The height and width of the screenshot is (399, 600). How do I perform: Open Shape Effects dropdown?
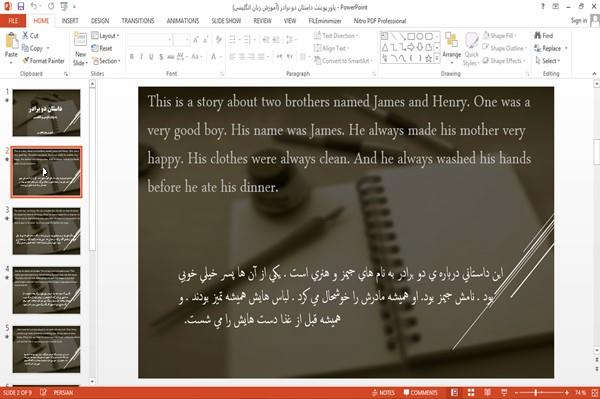(504, 61)
